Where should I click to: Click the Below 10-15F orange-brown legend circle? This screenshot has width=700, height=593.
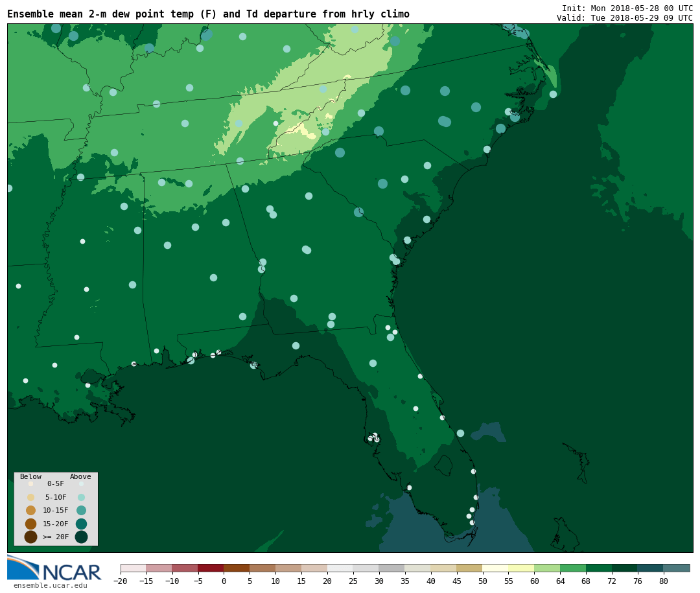tap(31, 511)
